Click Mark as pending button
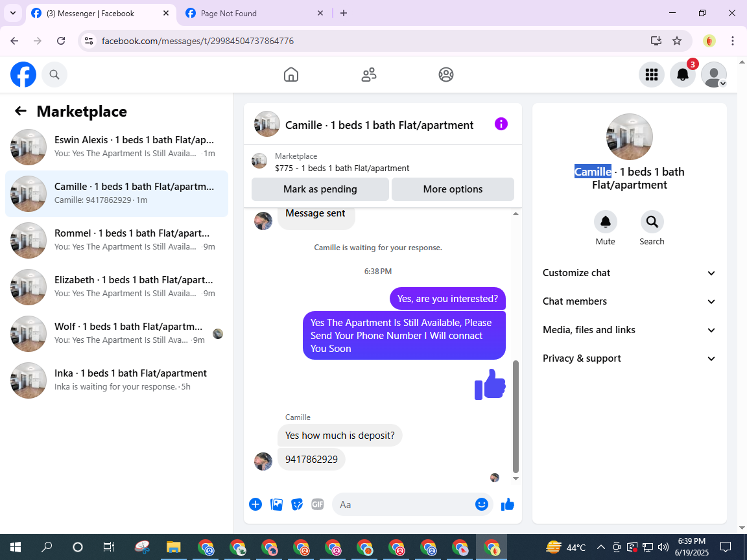Screen dimensions: 747x560 [x=320, y=189]
